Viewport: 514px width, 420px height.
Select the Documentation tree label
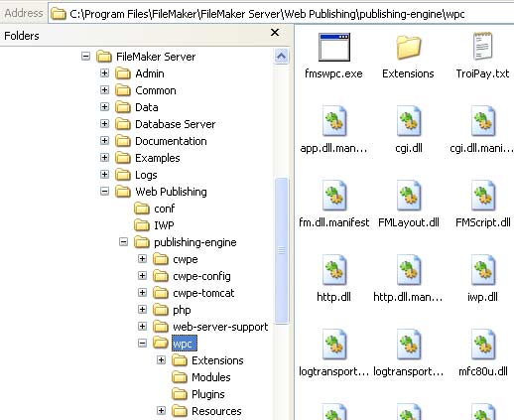[x=171, y=141]
